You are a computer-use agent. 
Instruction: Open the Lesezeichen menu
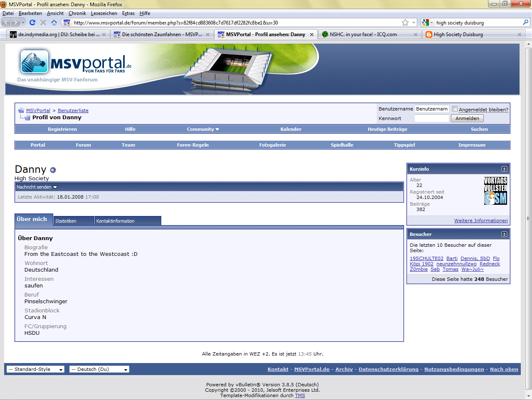(x=104, y=13)
